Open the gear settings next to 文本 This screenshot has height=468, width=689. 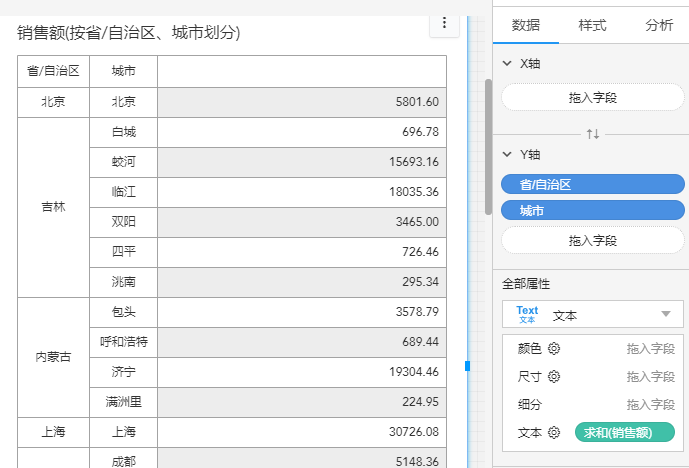(553, 433)
